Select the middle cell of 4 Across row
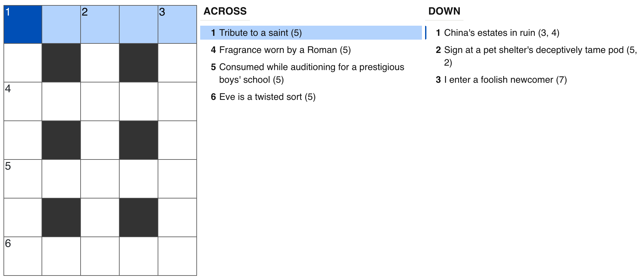Screen dimensions: 644x279 [x=100, y=101]
